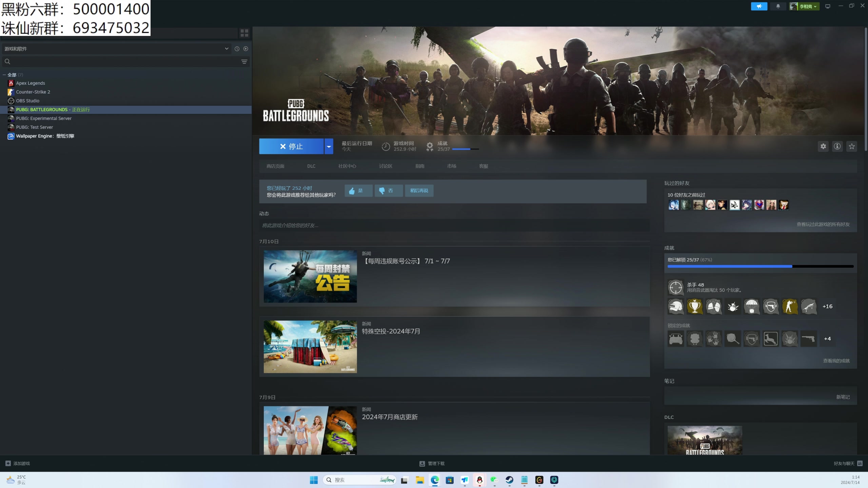Open Microsoft Edge from taskbar
The width and height of the screenshot is (868, 488).
435,480
